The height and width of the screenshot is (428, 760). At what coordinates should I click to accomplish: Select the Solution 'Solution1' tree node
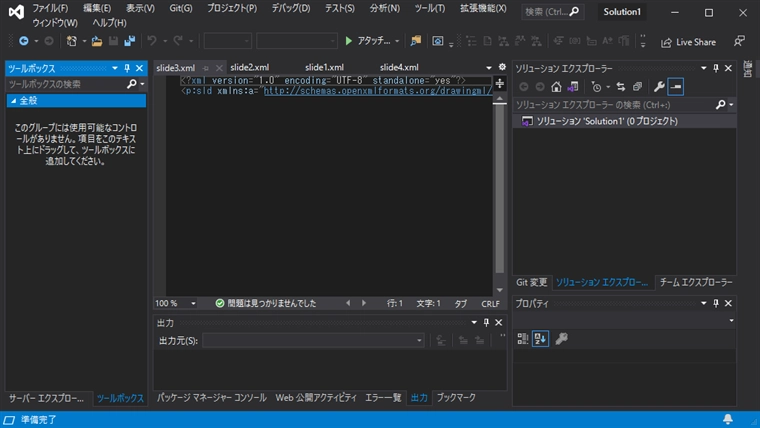pyautogui.click(x=607, y=121)
